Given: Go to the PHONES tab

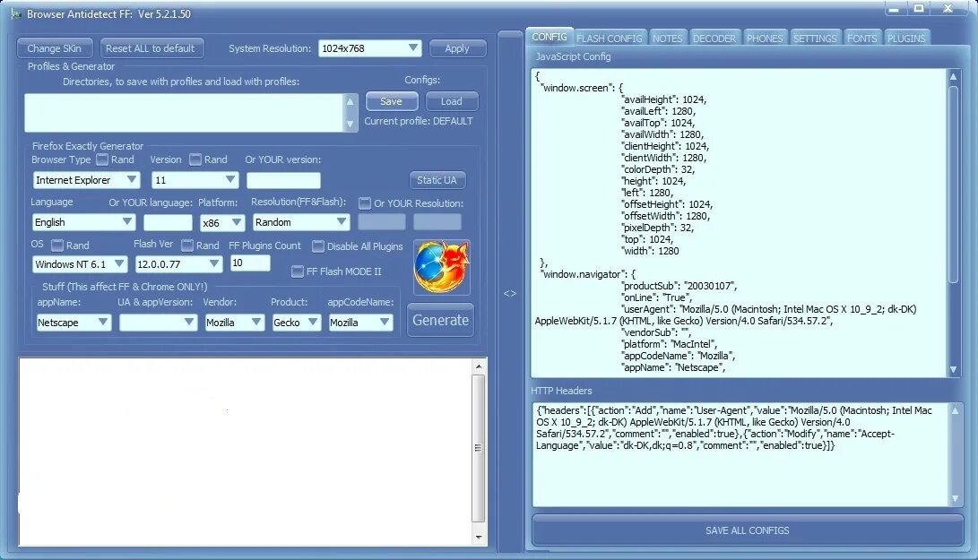Looking at the screenshot, I should tap(765, 38).
